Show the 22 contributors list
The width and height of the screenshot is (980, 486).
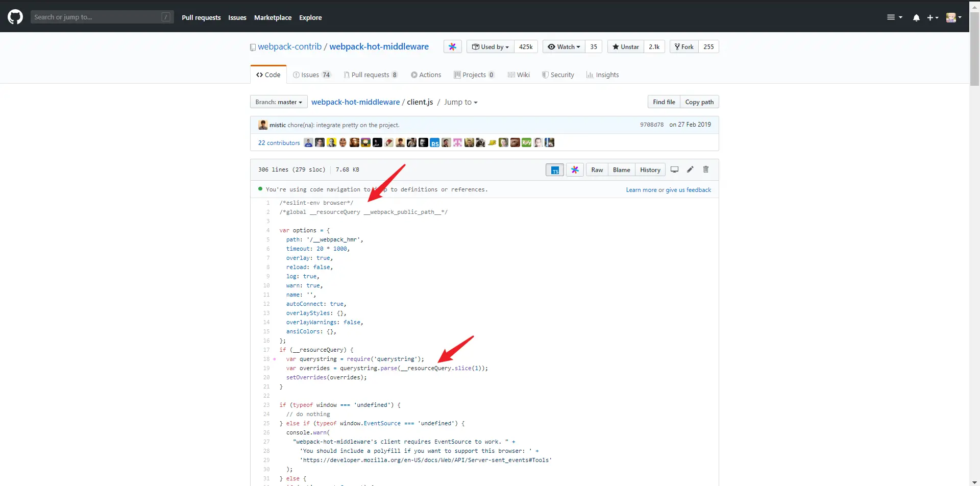(279, 143)
